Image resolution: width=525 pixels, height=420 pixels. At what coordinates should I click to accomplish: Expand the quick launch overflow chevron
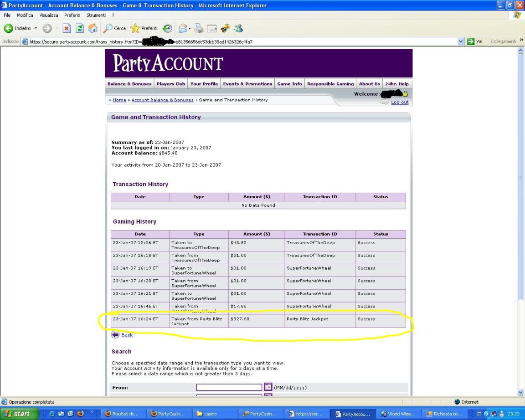[x=92, y=412]
